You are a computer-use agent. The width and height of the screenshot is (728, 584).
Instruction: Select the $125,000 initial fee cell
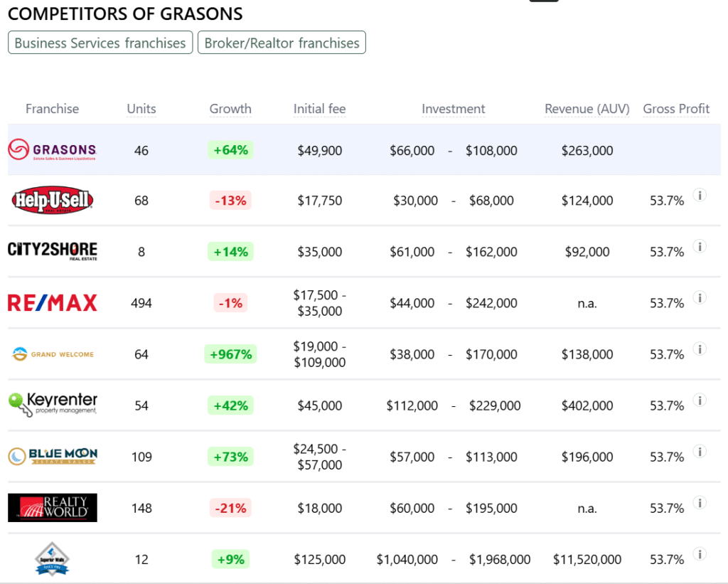coord(319,559)
